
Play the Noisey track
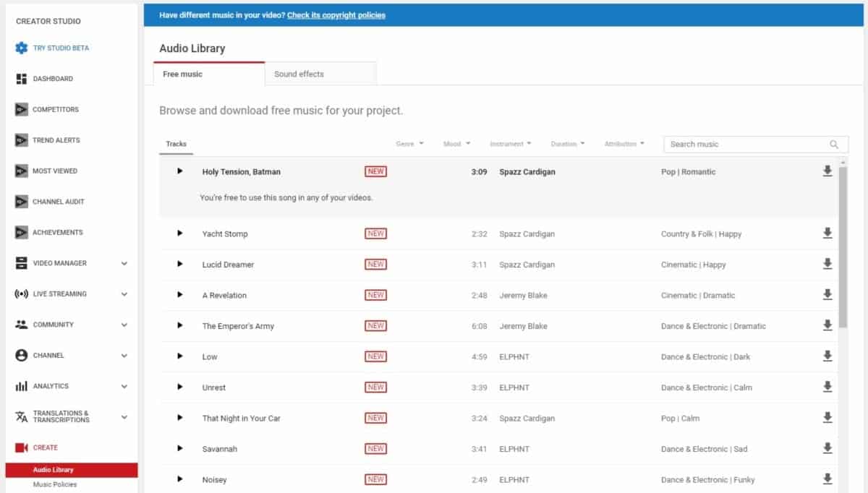[180, 479]
